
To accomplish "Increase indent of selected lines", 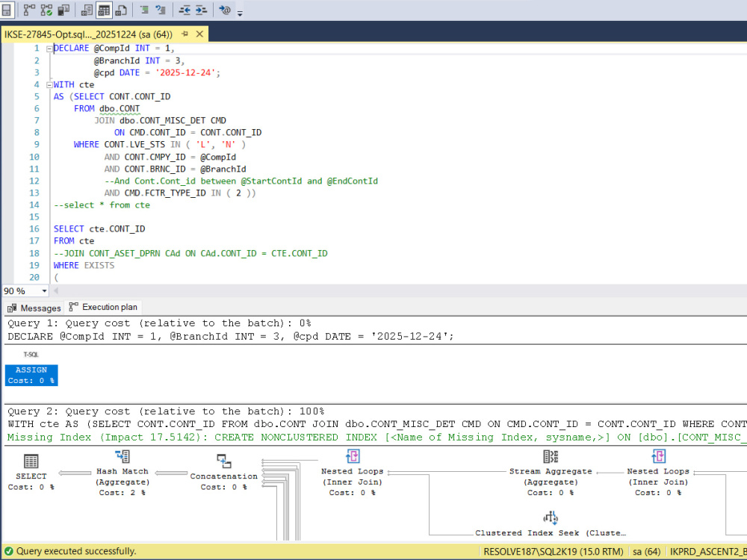I will click(202, 10).
